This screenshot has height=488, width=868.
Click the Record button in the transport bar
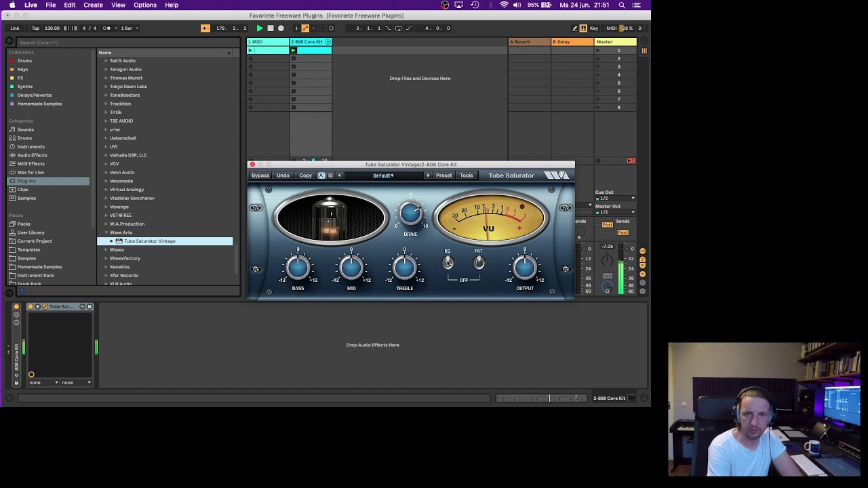pyautogui.click(x=281, y=28)
